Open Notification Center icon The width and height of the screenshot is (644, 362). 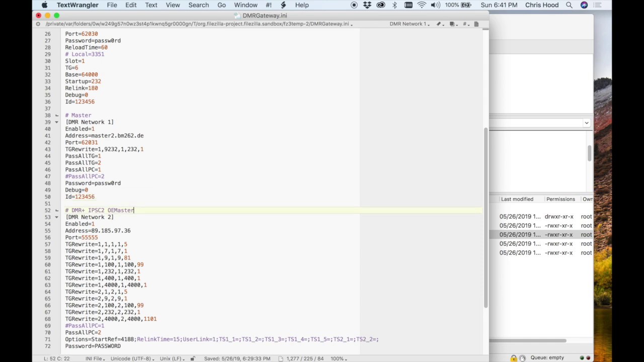coord(598,5)
